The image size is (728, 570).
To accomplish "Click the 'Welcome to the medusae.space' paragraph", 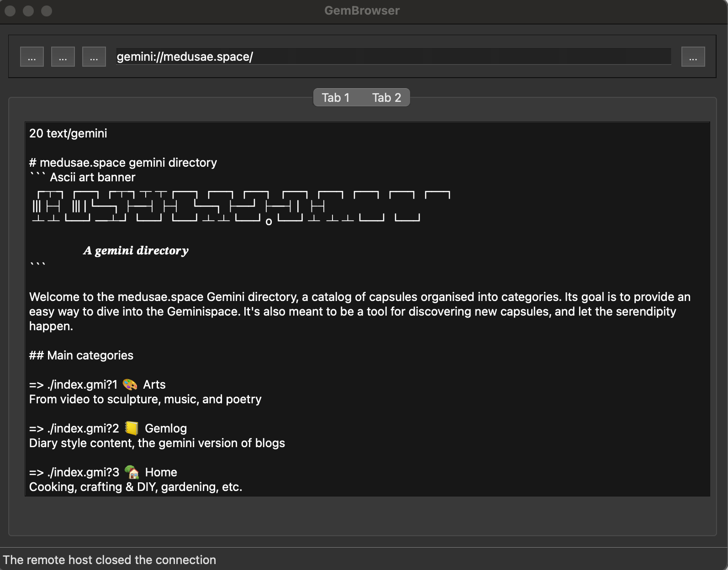I will 360,311.
